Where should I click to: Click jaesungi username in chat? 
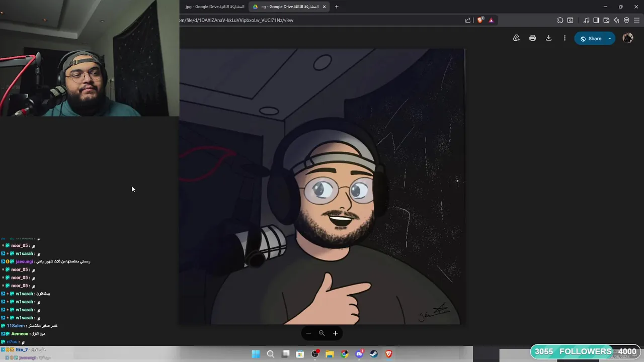coord(24,261)
